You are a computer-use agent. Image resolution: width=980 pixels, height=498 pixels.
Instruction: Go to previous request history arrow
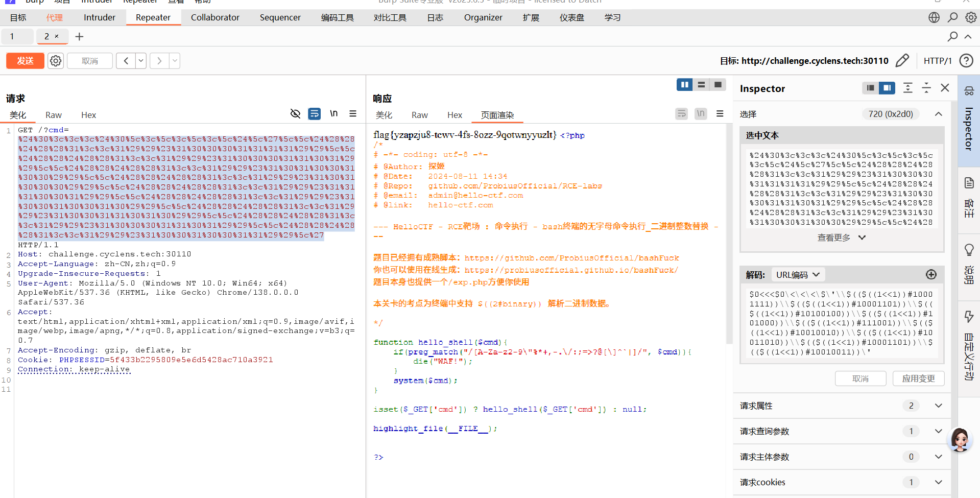(x=126, y=61)
